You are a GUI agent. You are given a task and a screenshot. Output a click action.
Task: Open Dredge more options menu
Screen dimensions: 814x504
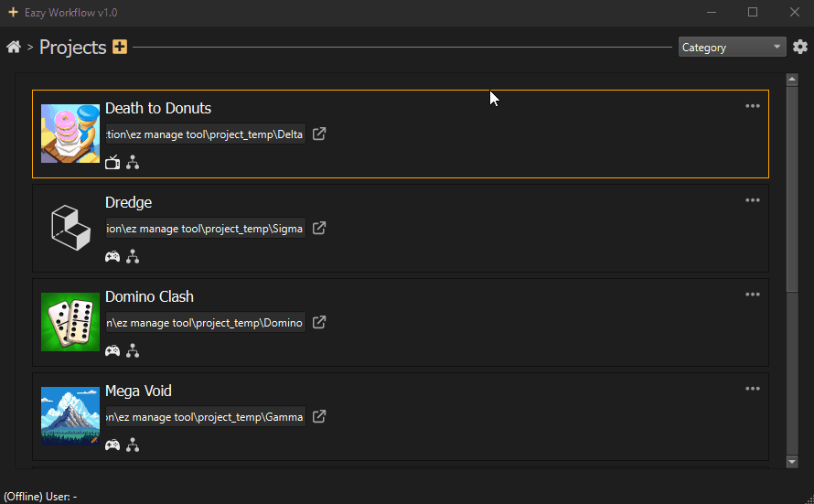click(752, 200)
